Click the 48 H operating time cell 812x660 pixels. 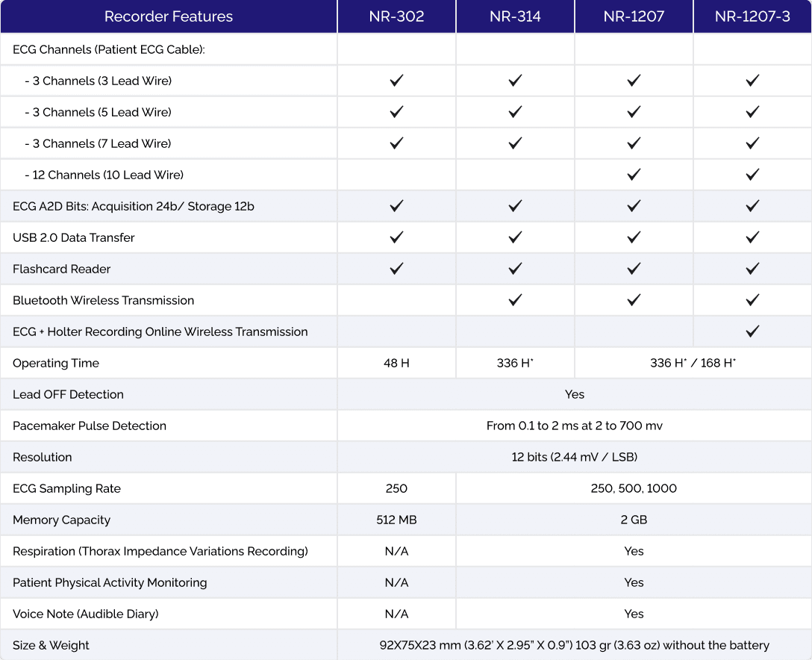396,363
